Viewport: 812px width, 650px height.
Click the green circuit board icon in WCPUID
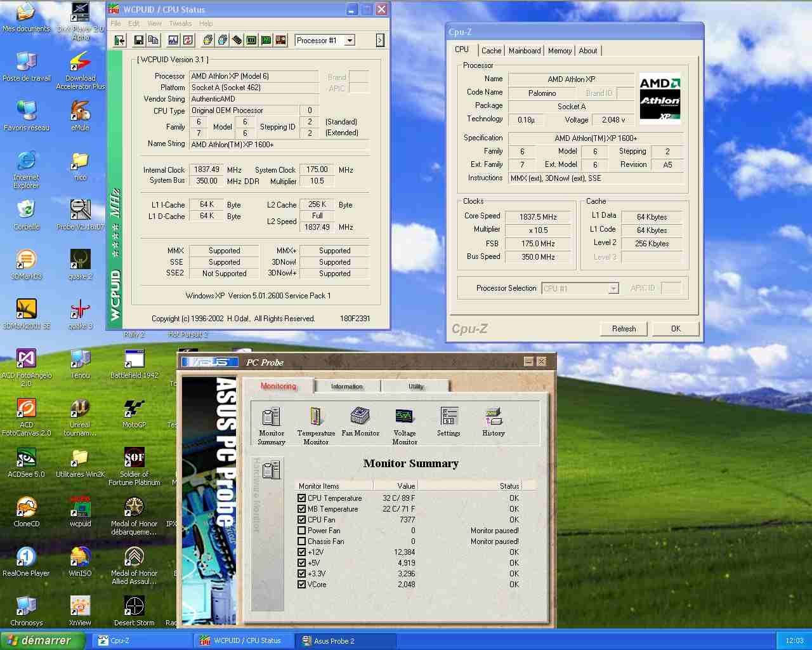(x=266, y=41)
